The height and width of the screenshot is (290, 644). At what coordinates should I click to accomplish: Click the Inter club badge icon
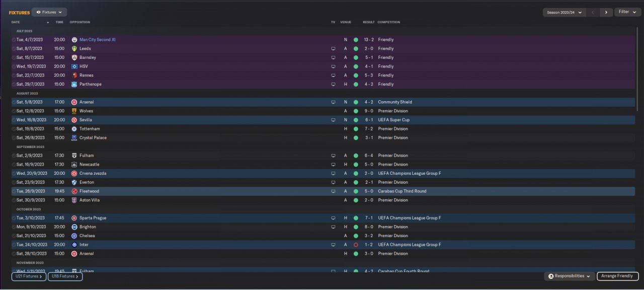74,245
